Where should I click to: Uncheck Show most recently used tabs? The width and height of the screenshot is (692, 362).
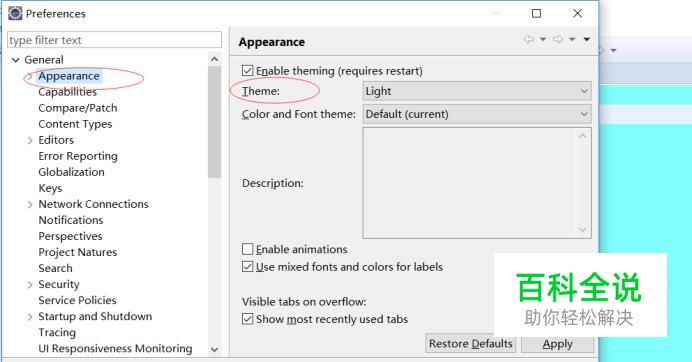[x=248, y=319]
